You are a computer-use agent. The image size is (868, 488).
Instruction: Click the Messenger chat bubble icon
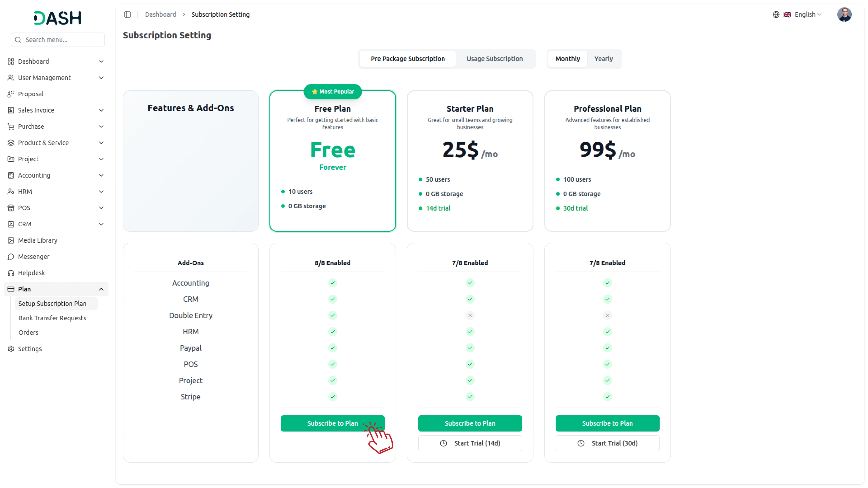tap(11, 257)
